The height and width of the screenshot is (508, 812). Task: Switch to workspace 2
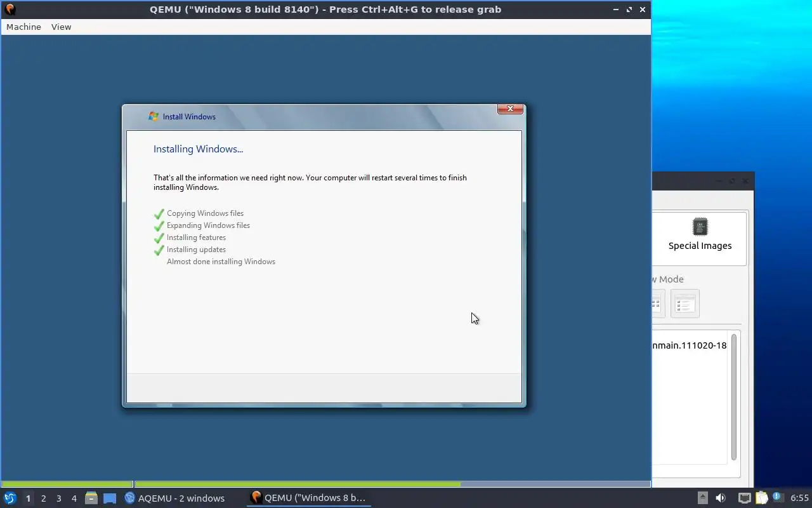coord(43,498)
